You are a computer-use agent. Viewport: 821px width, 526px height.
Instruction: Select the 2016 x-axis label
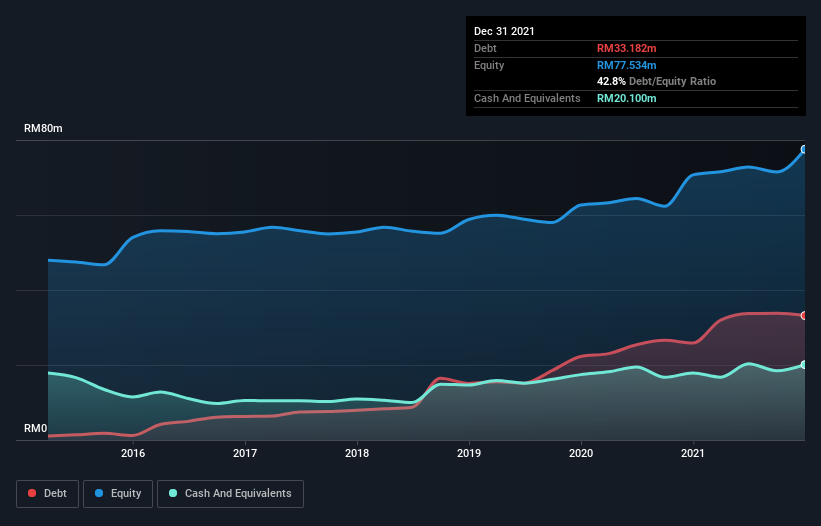133,453
